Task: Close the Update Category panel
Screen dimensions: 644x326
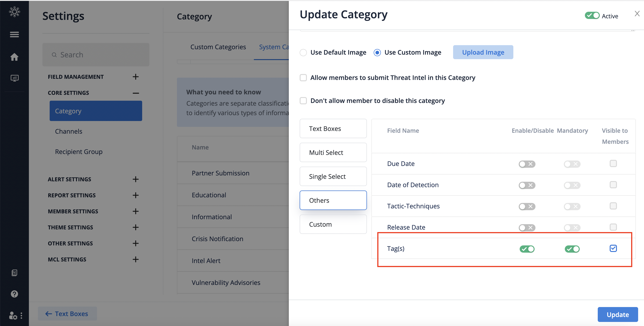Action: coord(637,14)
